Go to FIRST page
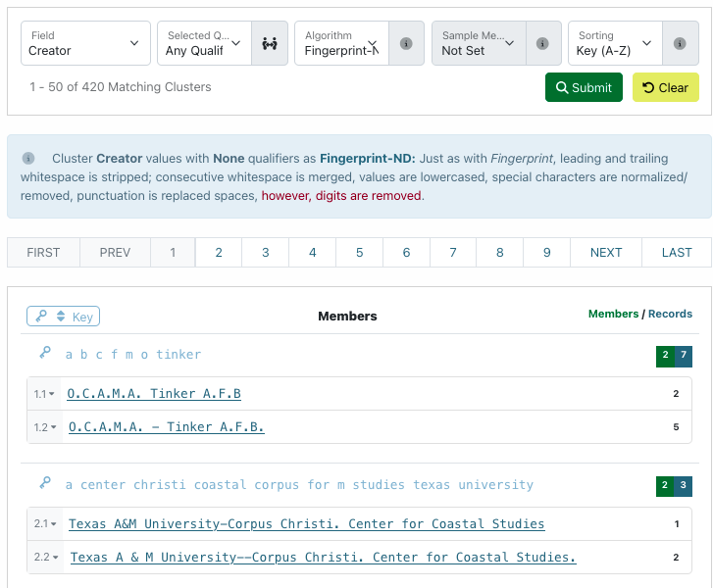 [43, 252]
